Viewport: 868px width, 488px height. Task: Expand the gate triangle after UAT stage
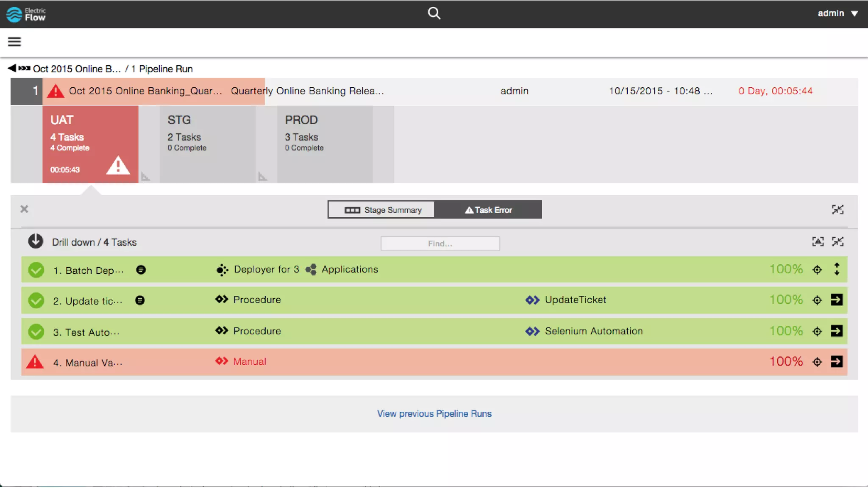pyautogui.click(x=145, y=177)
